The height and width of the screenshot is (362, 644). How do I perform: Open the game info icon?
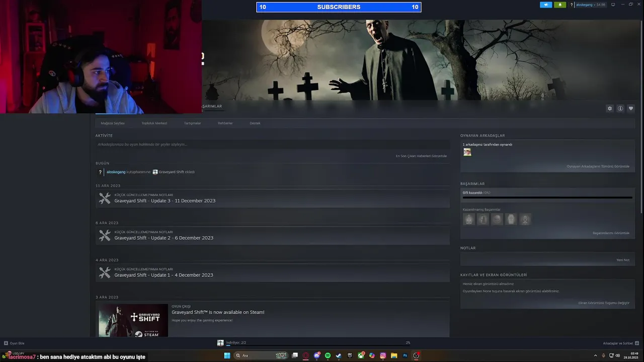click(620, 109)
